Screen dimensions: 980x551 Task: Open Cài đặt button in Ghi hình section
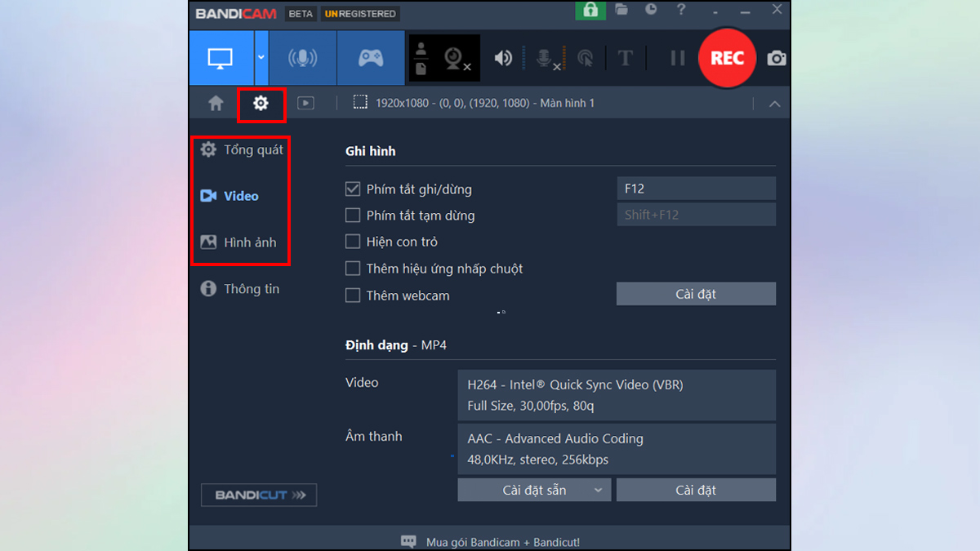coord(696,294)
